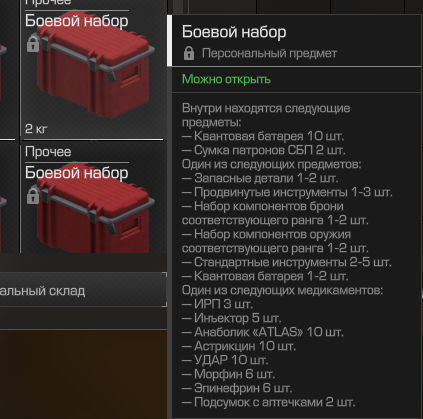Click the Эпинефрин 6 шт. line
423x419 pixels.
(x=237, y=388)
